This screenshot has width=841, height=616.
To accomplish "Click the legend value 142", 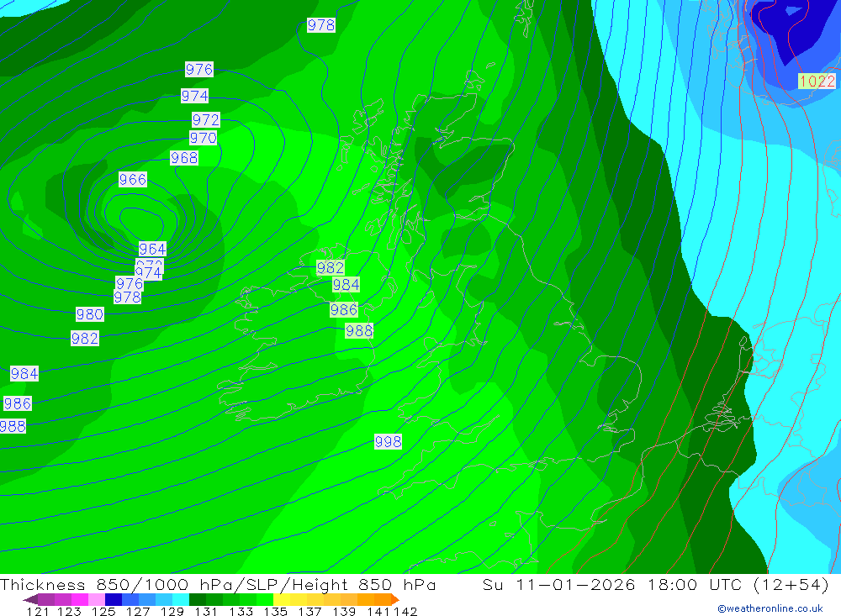I will pyautogui.click(x=405, y=612).
